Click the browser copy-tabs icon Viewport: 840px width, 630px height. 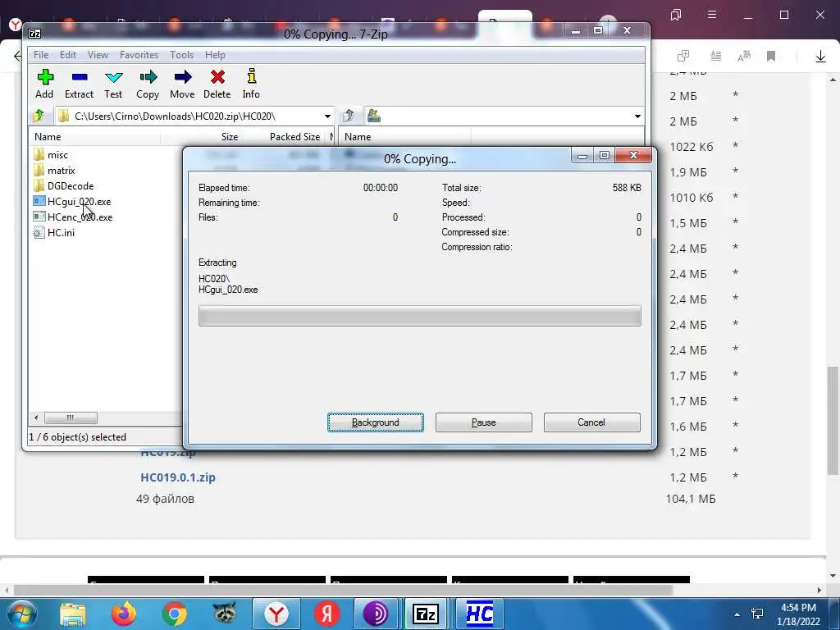(x=683, y=56)
